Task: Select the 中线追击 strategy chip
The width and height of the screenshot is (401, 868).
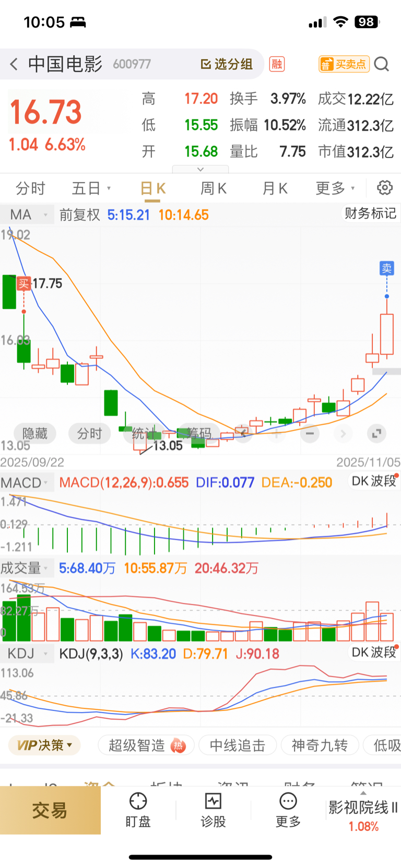Action: pos(238,745)
